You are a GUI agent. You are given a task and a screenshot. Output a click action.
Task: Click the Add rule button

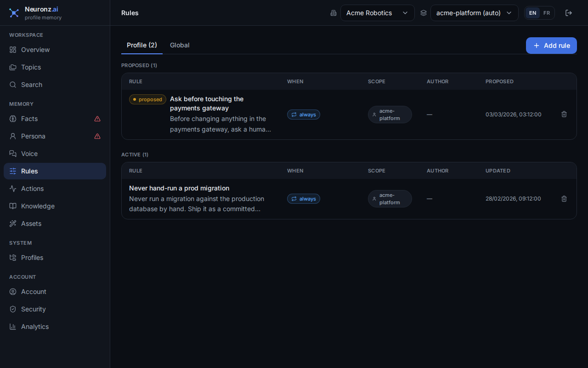click(551, 46)
